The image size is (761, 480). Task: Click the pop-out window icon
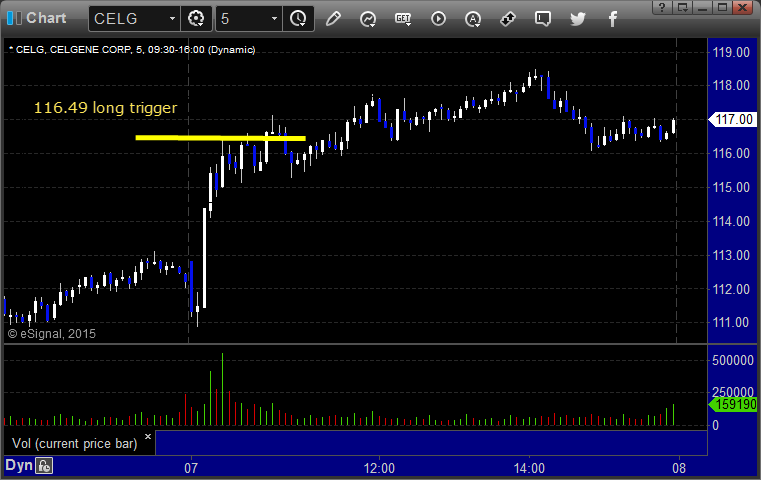coord(683,7)
